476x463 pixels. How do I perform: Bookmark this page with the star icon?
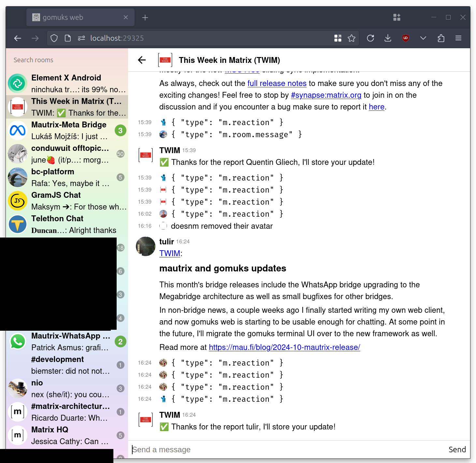coord(352,38)
